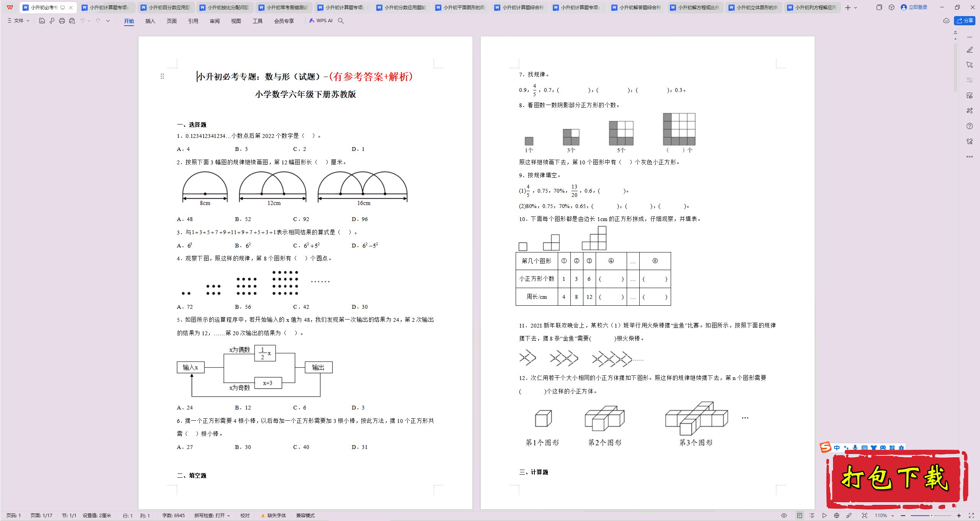This screenshot has width=980, height=521.
Task: Click the multi-window stack icon
Action: pyautogui.click(x=879, y=7)
